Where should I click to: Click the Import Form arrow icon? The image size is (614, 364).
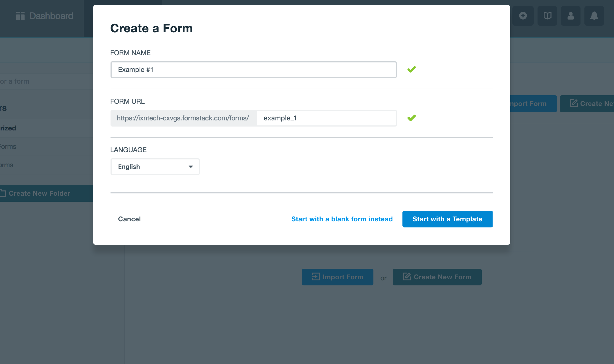pos(316,276)
